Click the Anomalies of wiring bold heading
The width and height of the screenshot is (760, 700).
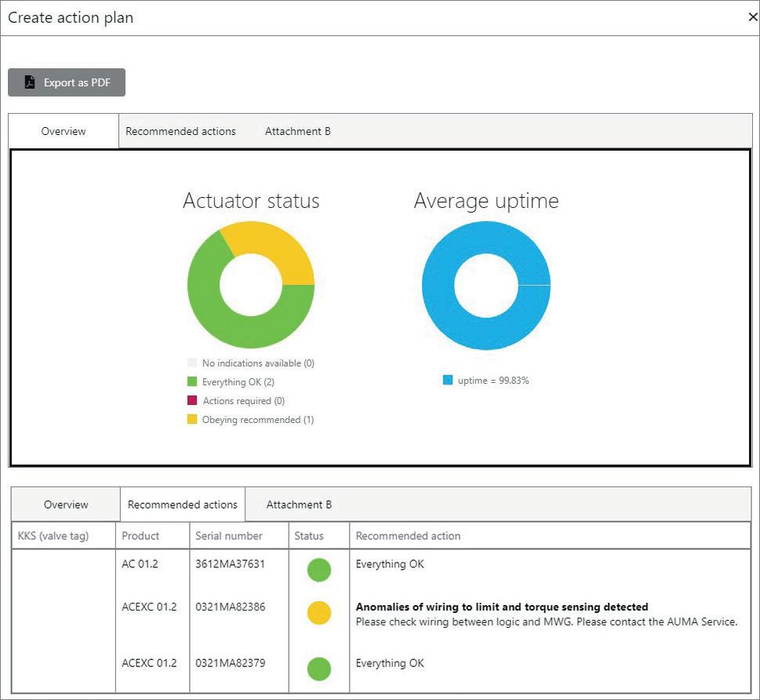[x=502, y=607]
